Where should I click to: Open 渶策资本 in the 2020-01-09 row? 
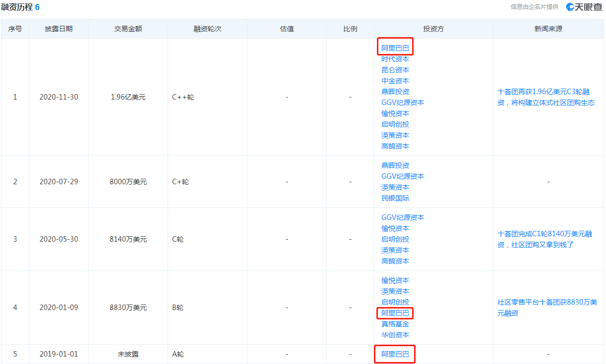[395, 291]
